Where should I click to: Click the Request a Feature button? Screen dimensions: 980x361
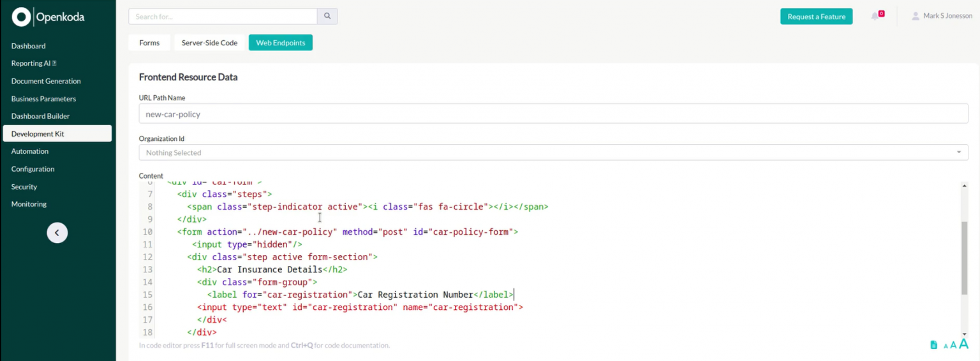coord(816,17)
